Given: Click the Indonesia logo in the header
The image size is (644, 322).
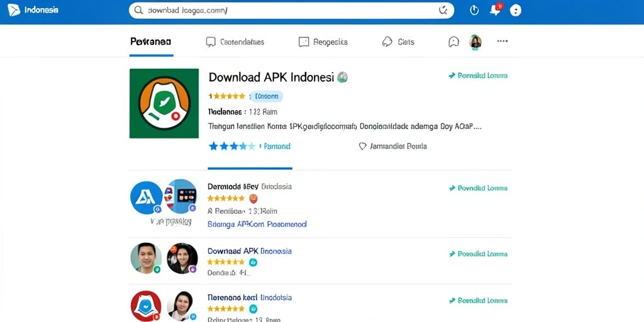Looking at the screenshot, I should [33, 10].
